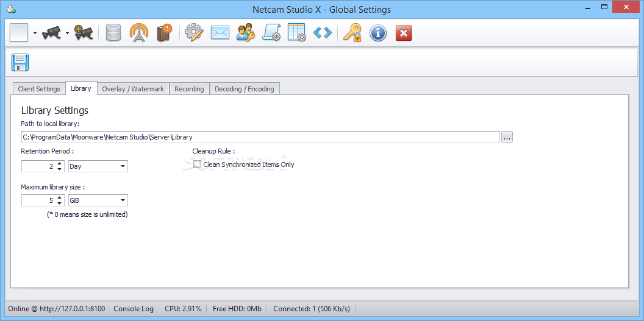The width and height of the screenshot is (644, 321).
Task: Browse for library path with ... button
Action: click(507, 137)
